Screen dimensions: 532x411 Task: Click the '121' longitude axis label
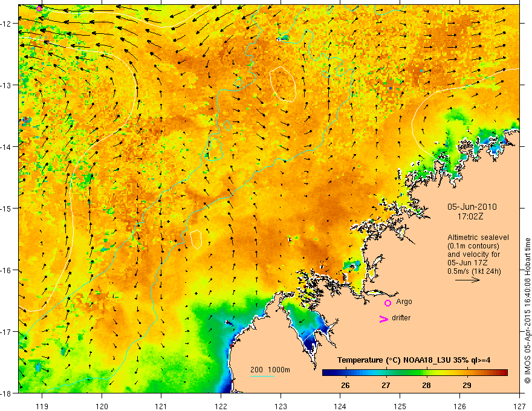point(161,406)
